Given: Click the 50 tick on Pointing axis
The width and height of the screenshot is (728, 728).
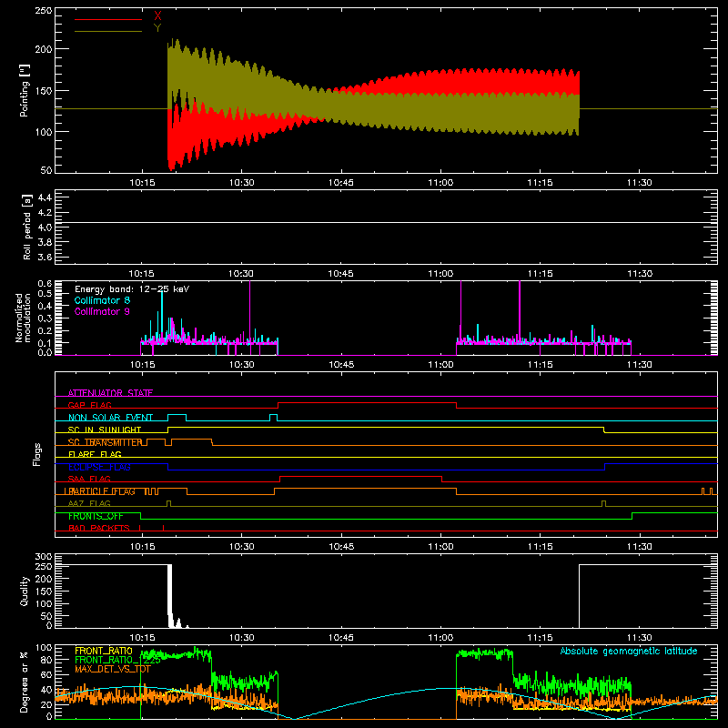Looking at the screenshot, I should pos(46,170).
